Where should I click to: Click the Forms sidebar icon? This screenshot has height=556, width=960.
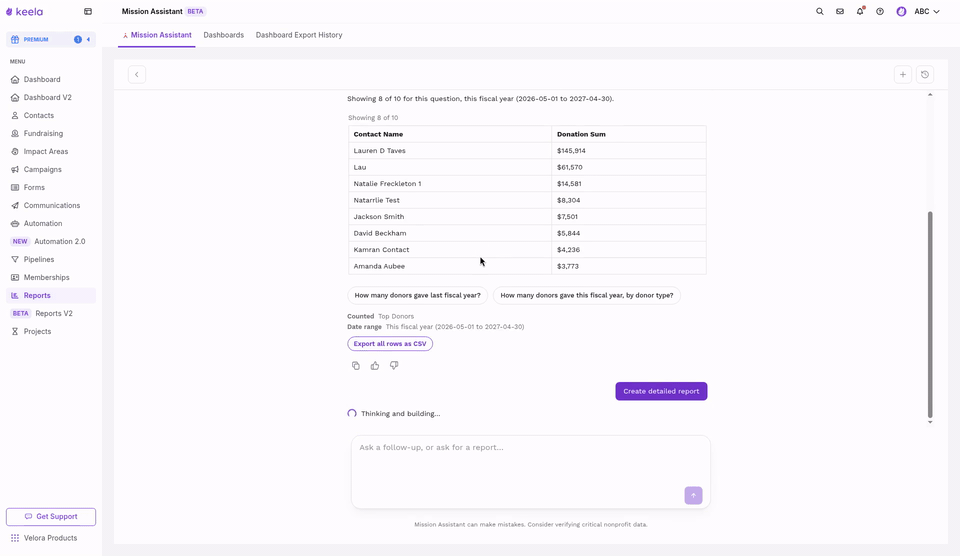pyautogui.click(x=15, y=187)
